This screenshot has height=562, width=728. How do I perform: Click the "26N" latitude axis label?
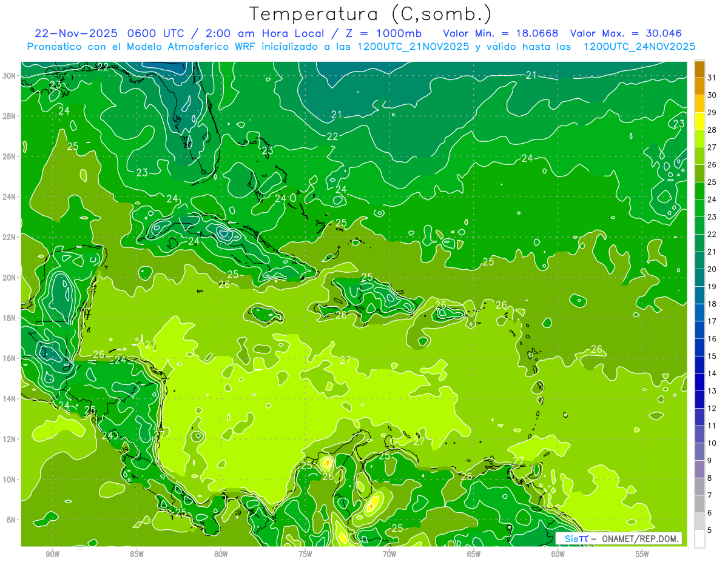point(10,156)
